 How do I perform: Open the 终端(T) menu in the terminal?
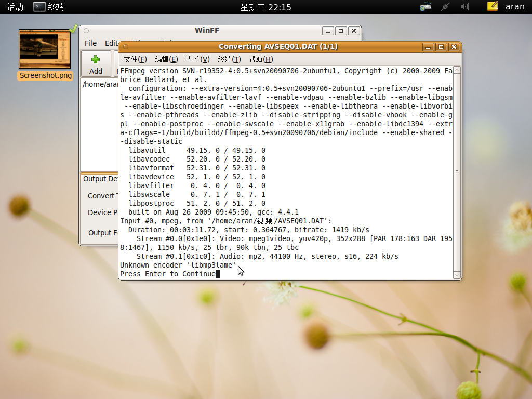(229, 59)
